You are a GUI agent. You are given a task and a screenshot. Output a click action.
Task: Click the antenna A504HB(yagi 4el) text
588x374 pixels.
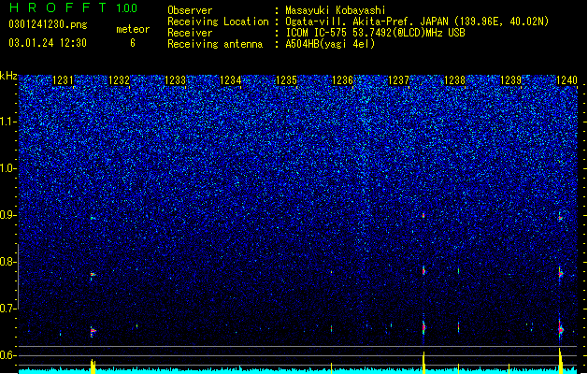click(330, 44)
